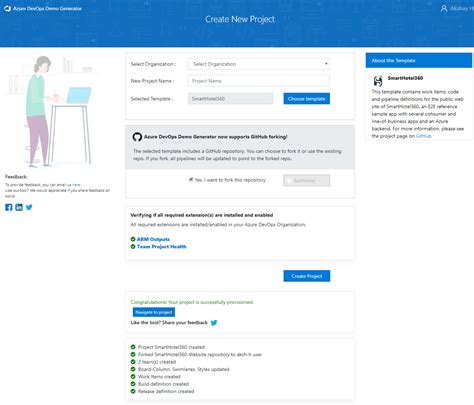Click green check icon beside Team Project Health
This screenshot has width=474, height=405.
tap(133, 247)
